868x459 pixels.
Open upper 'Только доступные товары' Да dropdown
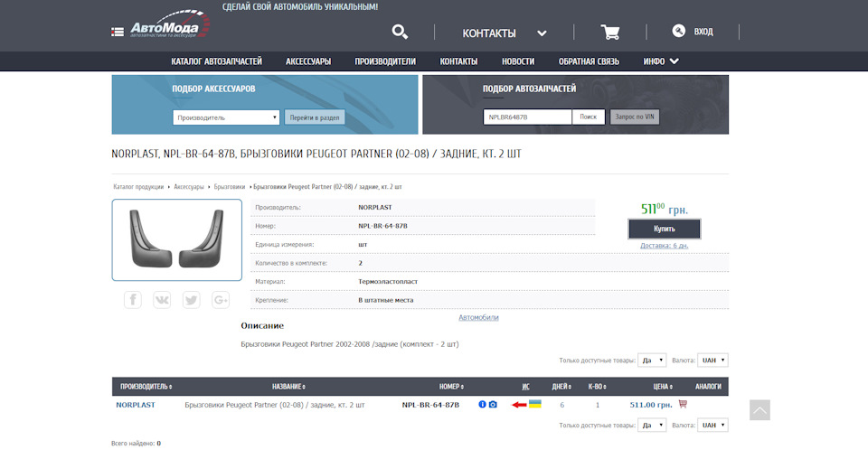(x=652, y=360)
